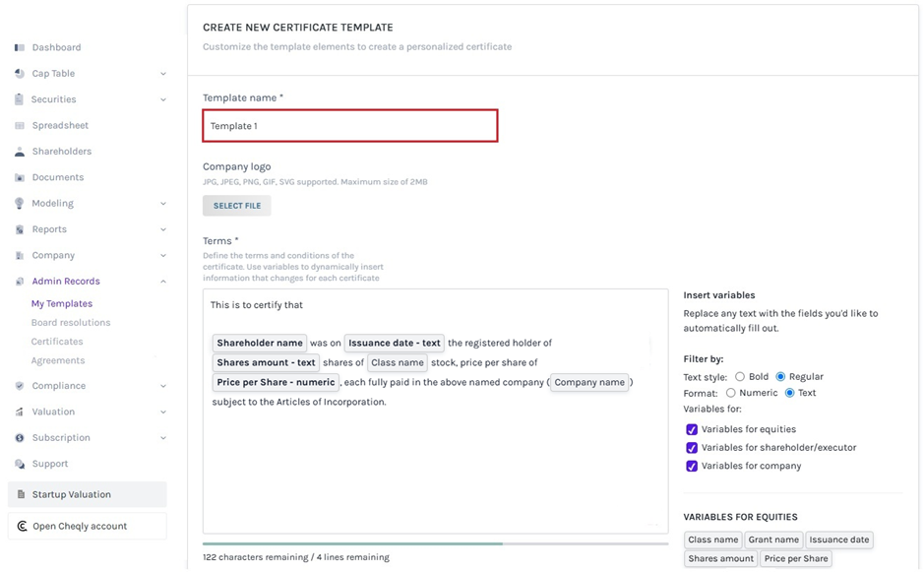Uncheck Variables for company

click(692, 466)
